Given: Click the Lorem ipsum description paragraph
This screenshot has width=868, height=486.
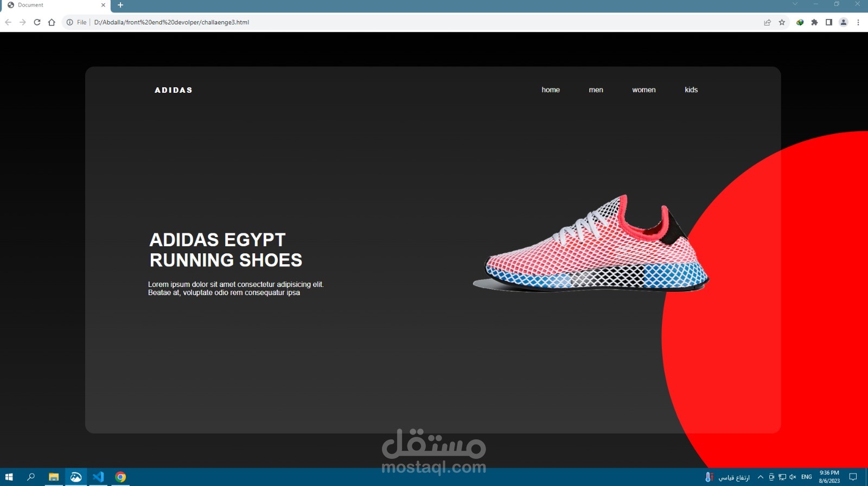Looking at the screenshot, I should coord(236,289).
